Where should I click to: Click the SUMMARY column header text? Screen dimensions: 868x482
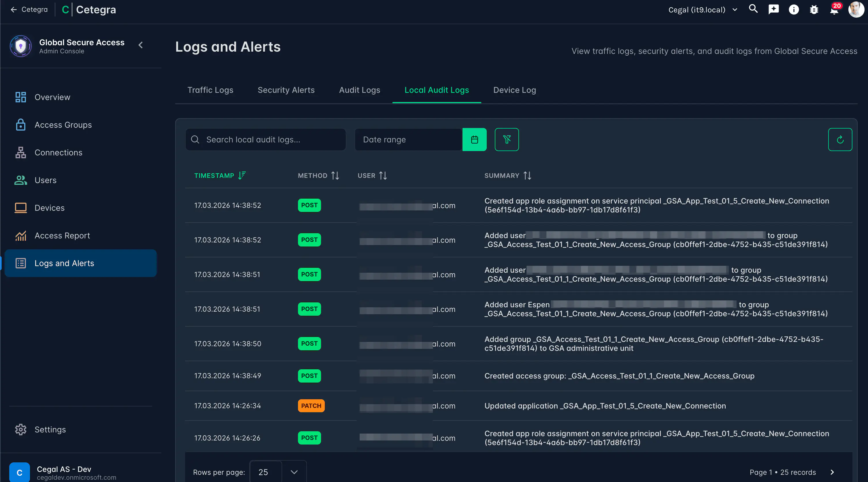(x=502, y=176)
